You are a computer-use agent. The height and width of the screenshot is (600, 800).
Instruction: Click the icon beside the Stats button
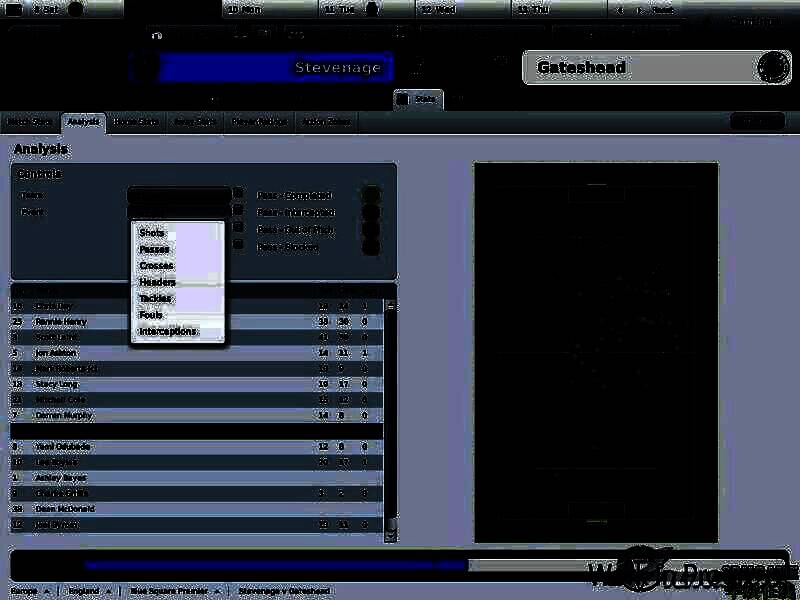click(402, 99)
